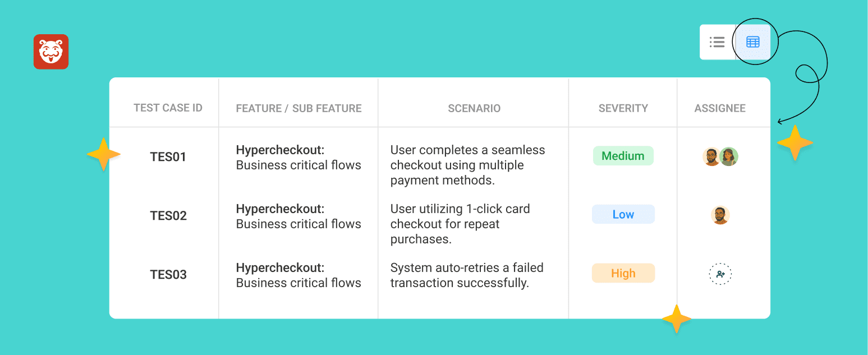The height and width of the screenshot is (355, 868).
Task: Click the BrowserStack red bear logo
Action: pyautogui.click(x=51, y=52)
